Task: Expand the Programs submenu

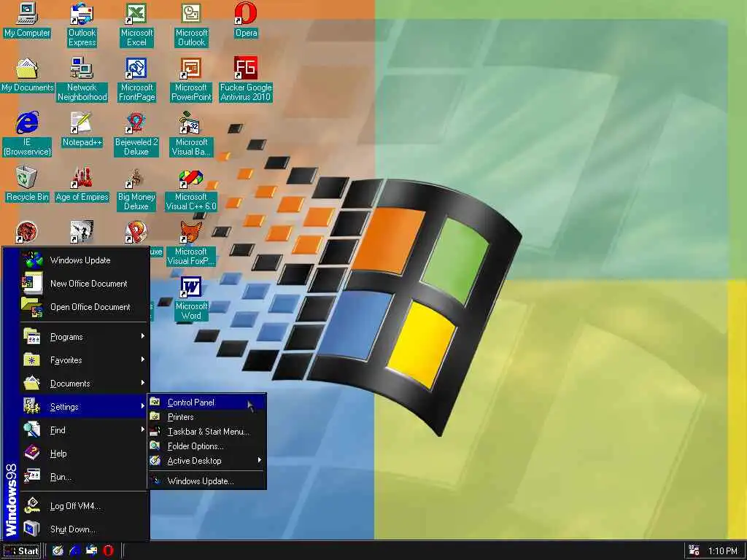Action: tap(85, 337)
